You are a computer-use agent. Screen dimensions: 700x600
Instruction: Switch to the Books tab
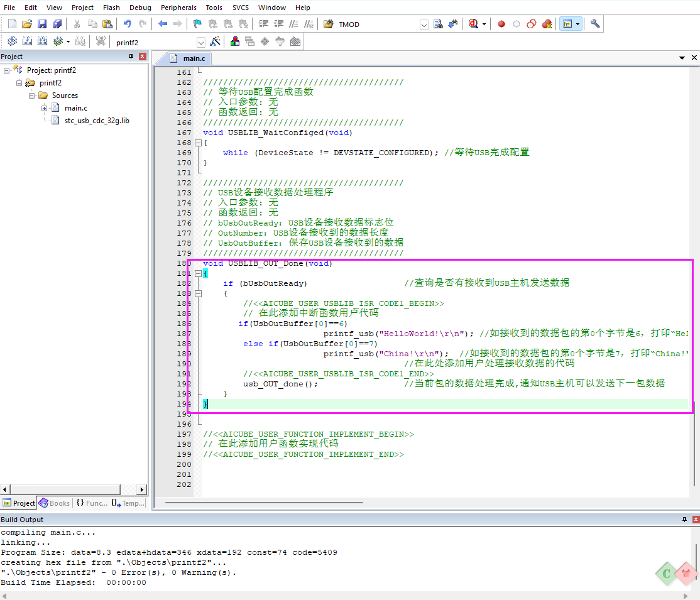tap(54, 503)
